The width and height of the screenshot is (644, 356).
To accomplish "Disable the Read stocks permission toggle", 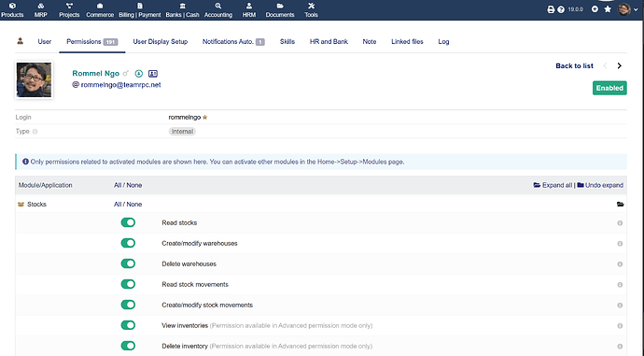I will coord(128,222).
